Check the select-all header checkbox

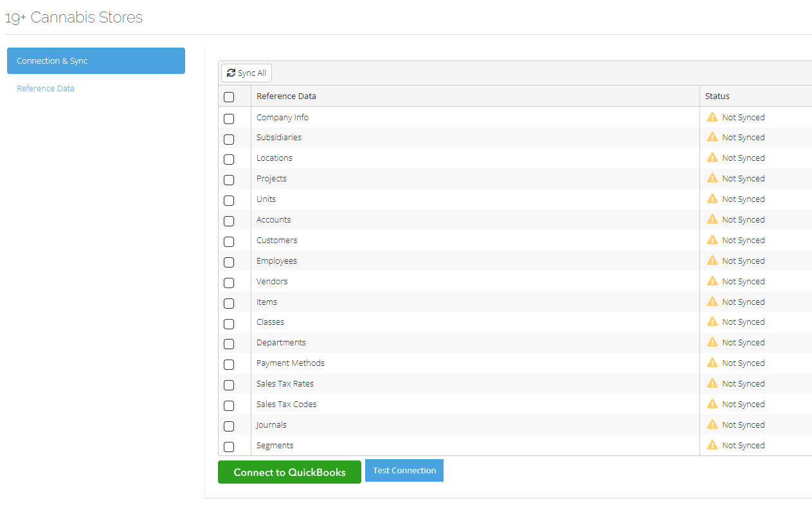point(229,97)
